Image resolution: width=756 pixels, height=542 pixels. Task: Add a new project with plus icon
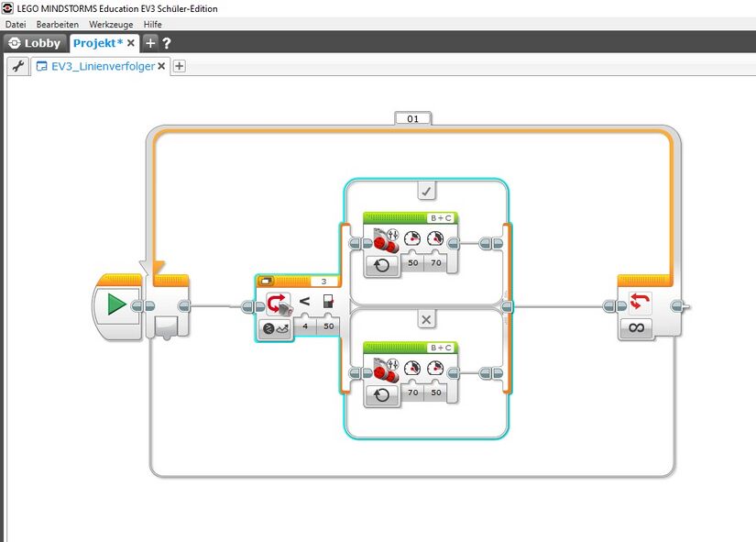150,43
